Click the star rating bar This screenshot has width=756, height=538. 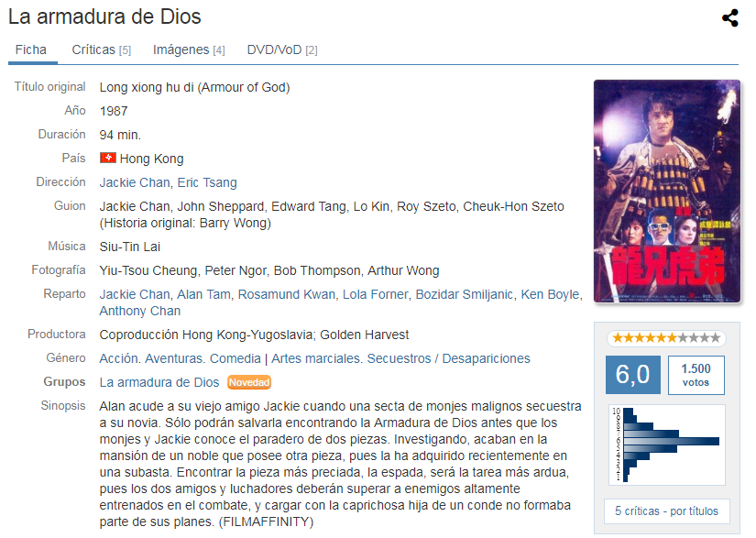[x=666, y=338]
